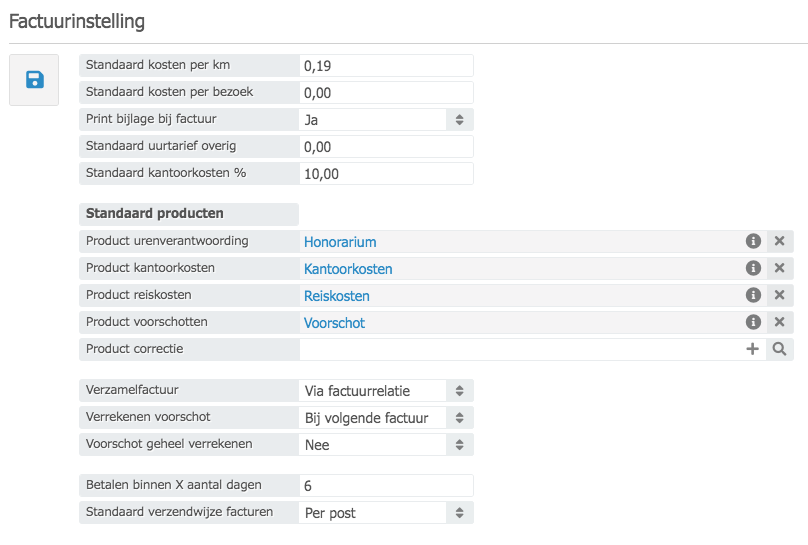808x545 pixels.
Task: Delete the Voorschot product with X
Action: (780, 322)
